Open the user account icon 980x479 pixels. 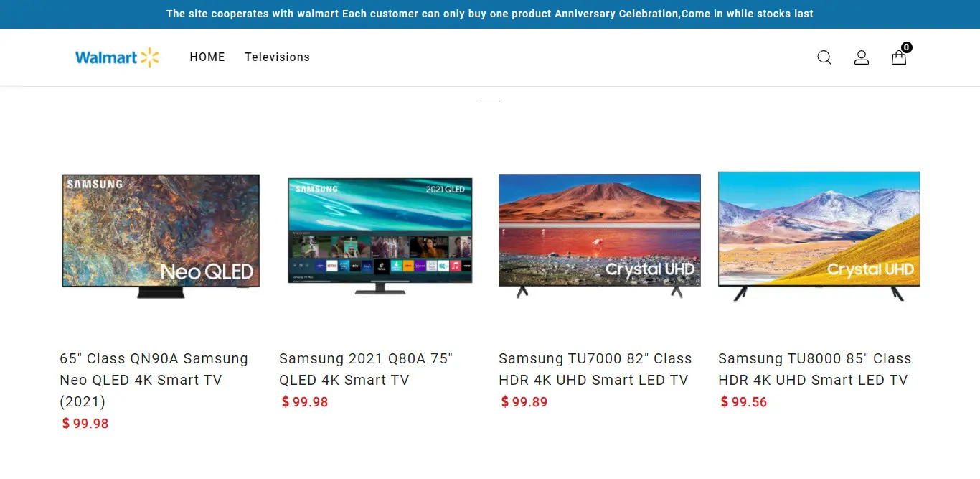[x=862, y=57]
